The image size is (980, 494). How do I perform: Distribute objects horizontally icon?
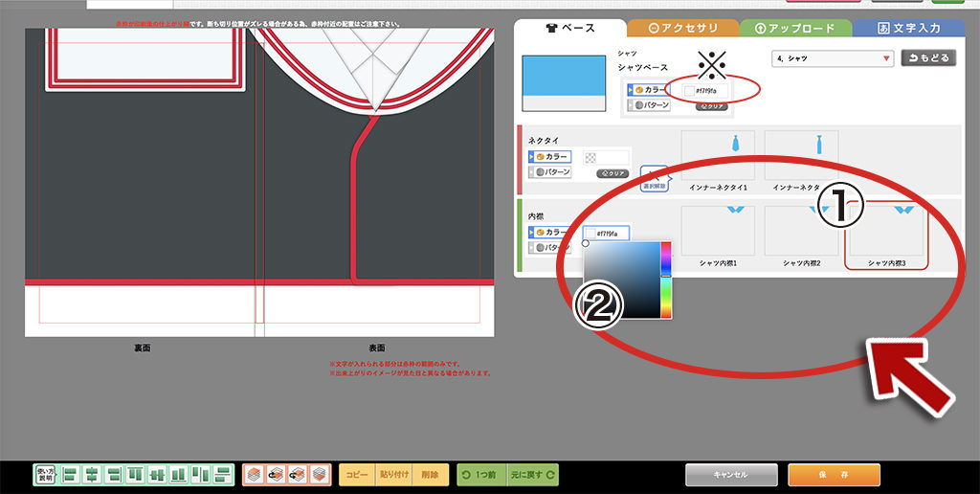pos(200,474)
